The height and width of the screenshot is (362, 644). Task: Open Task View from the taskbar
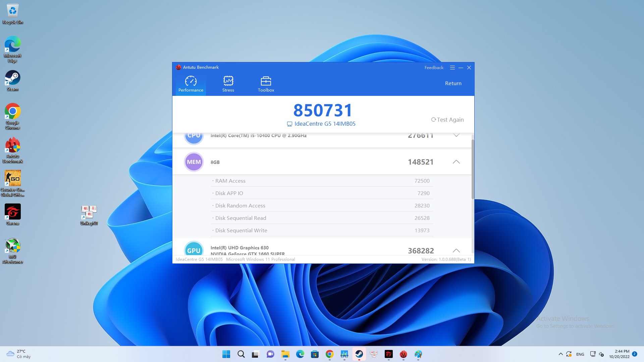(x=256, y=354)
